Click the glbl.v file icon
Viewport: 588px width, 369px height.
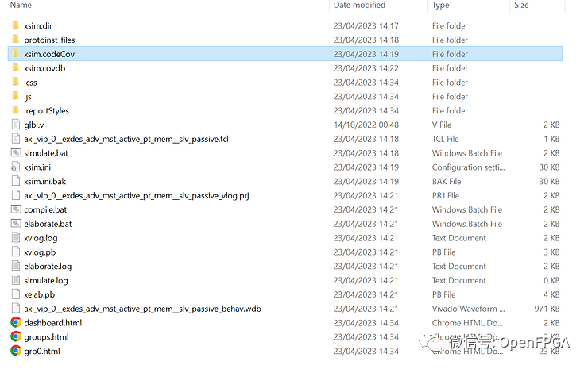(16, 125)
